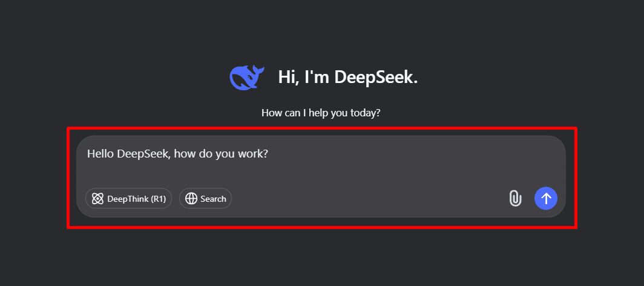
Task: Toggle the web Search option
Action: [x=205, y=199]
